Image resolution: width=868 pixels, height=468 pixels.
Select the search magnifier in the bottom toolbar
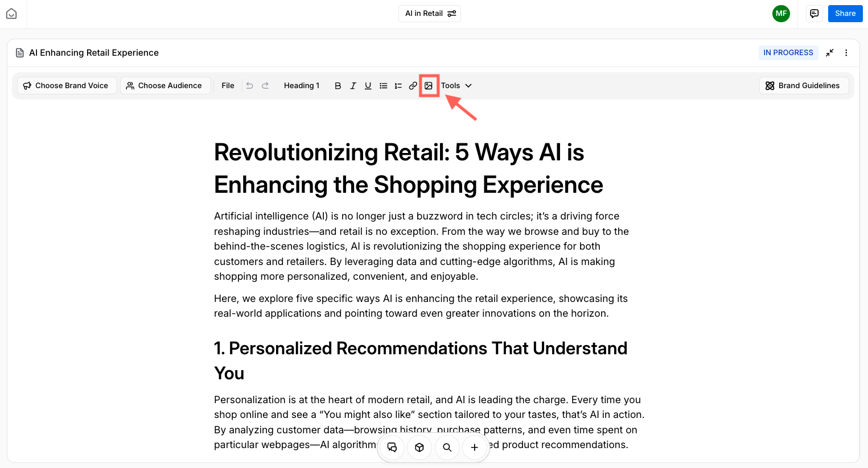(x=447, y=448)
